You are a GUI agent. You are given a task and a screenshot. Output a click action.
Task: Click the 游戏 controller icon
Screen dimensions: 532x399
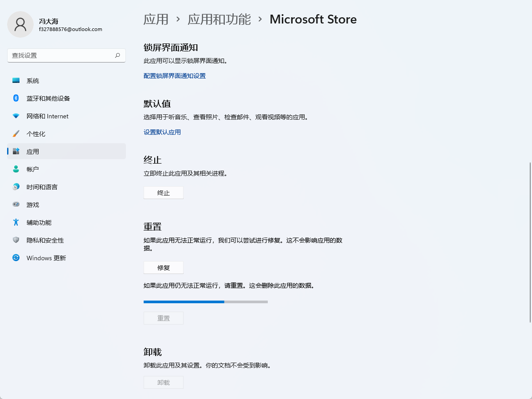click(16, 205)
